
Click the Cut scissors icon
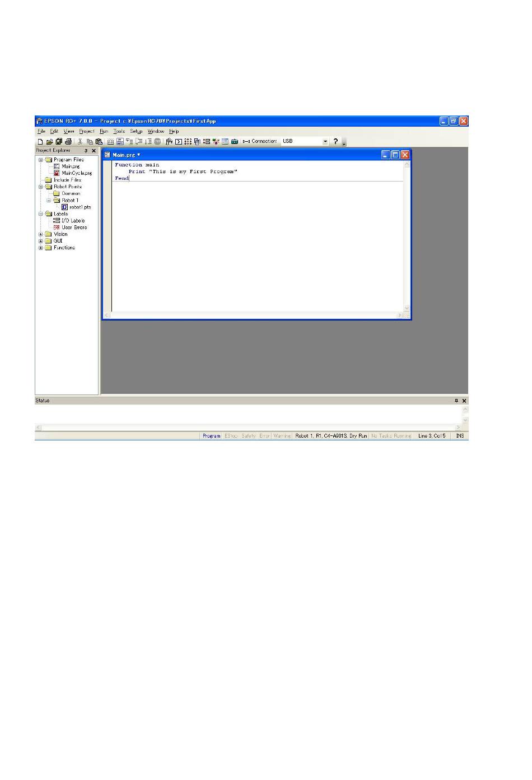[x=80, y=142]
